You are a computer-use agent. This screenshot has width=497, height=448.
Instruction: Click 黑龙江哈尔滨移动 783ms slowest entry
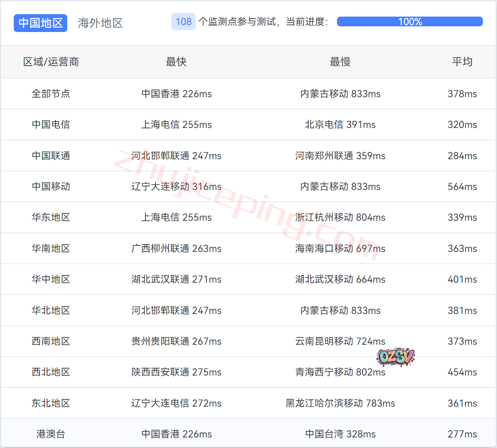pos(340,403)
